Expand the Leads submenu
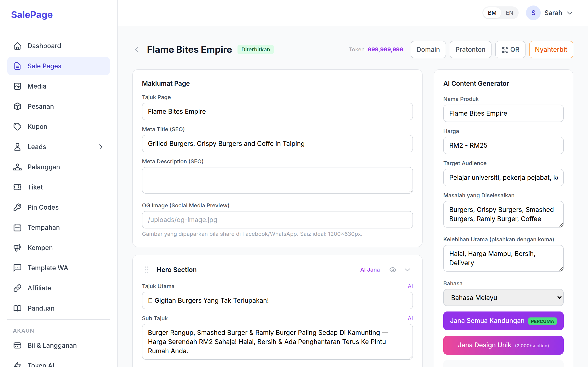This screenshot has height=367, width=588. coord(101,147)
